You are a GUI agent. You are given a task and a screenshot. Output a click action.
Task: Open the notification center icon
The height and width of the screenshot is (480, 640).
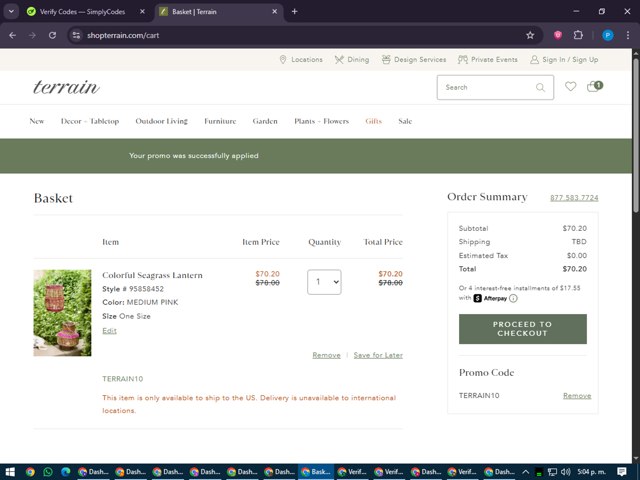[622, 472]
